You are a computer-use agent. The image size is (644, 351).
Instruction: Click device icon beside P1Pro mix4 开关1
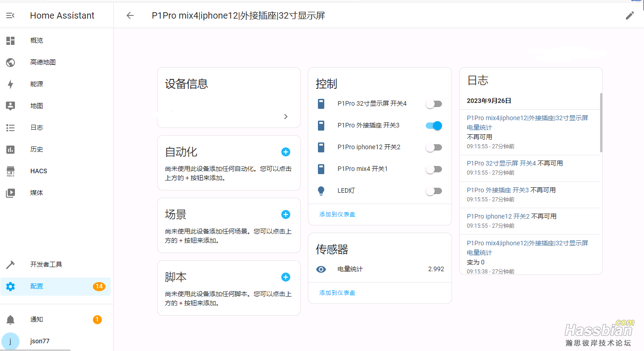[321, 169]
